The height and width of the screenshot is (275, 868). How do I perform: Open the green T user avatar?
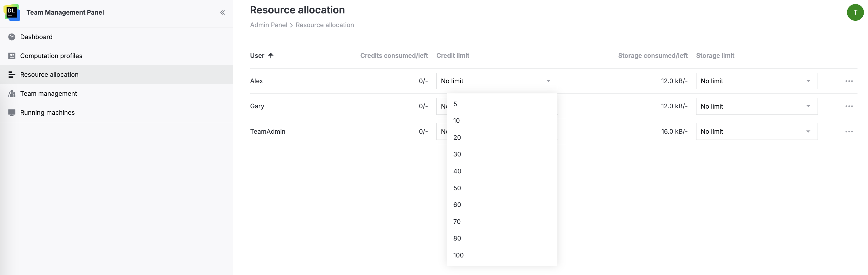[855, 13]
